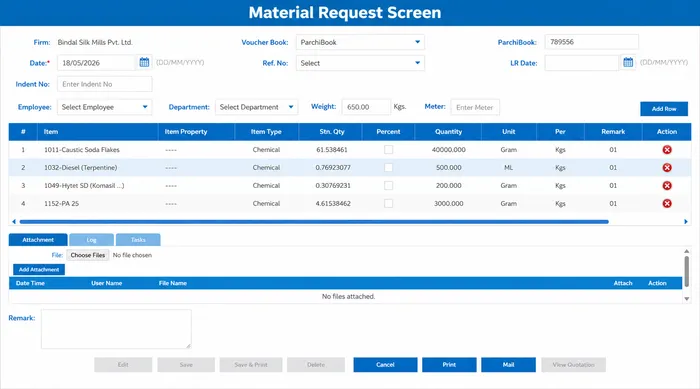Remove the Diesel (Terpentine) row
The width and height of the screenshot is (700, 389).
pyautogui.click(x=667, y=167)
